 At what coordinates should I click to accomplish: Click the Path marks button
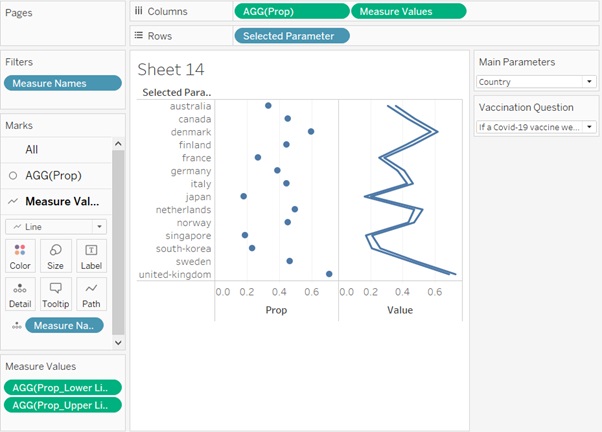91,294
